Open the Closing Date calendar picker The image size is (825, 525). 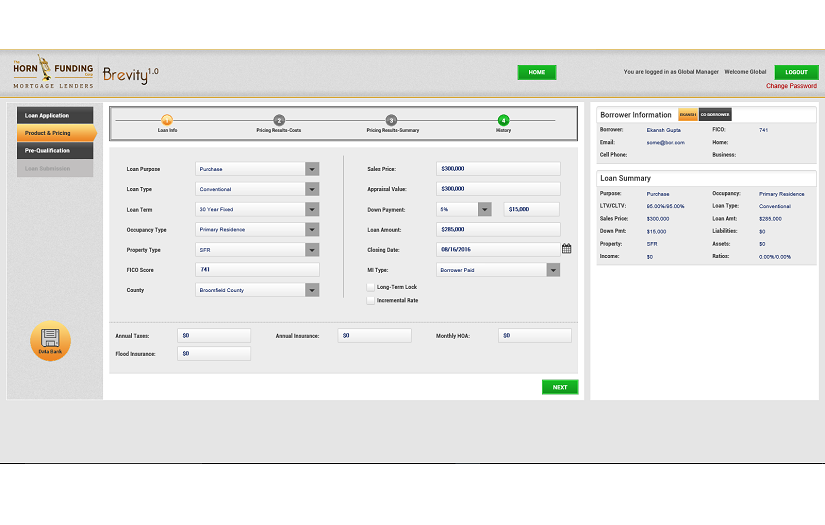click(x=567, y=249)
